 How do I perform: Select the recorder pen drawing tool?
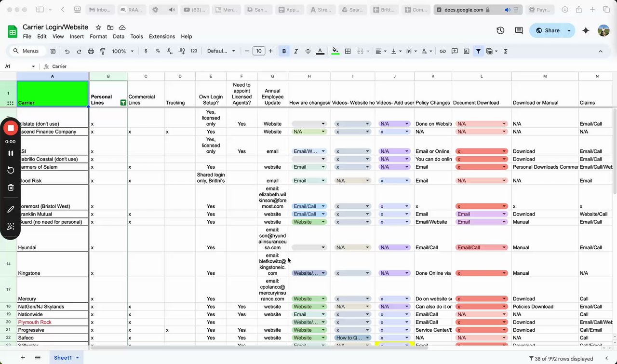click(11, 209)
